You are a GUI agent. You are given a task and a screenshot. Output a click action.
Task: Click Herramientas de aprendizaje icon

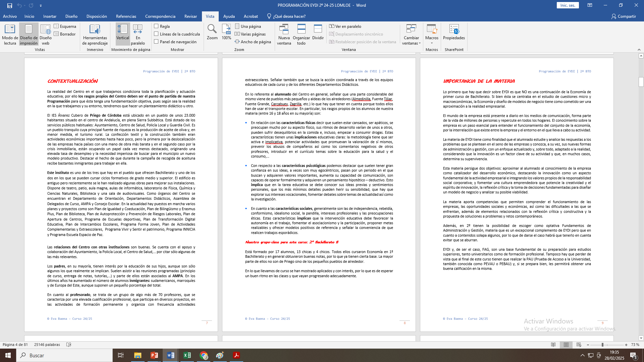[x=95, y=34]
